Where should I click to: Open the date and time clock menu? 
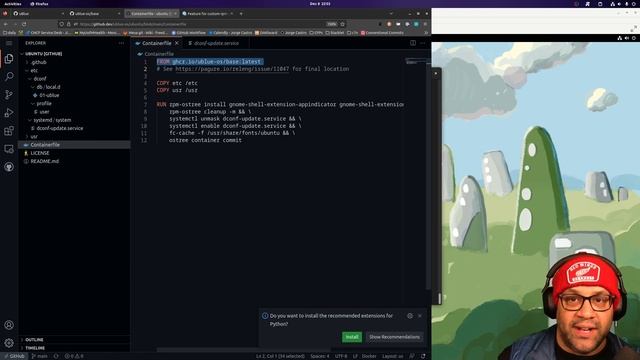tap(320, 4)
